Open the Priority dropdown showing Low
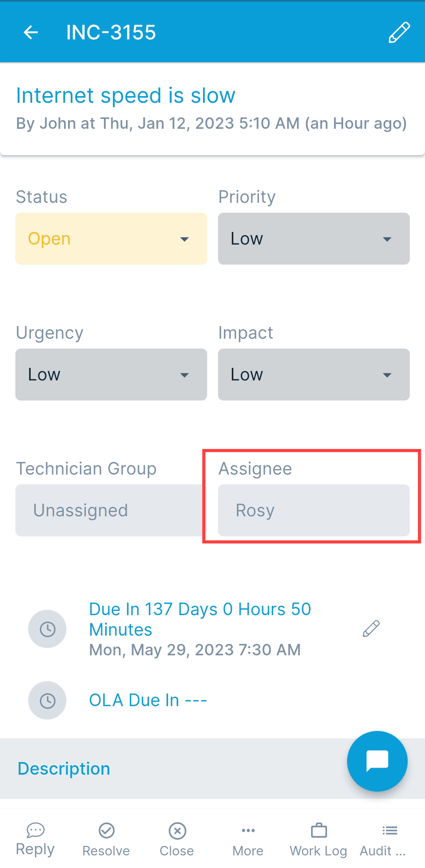 [314, 238]
